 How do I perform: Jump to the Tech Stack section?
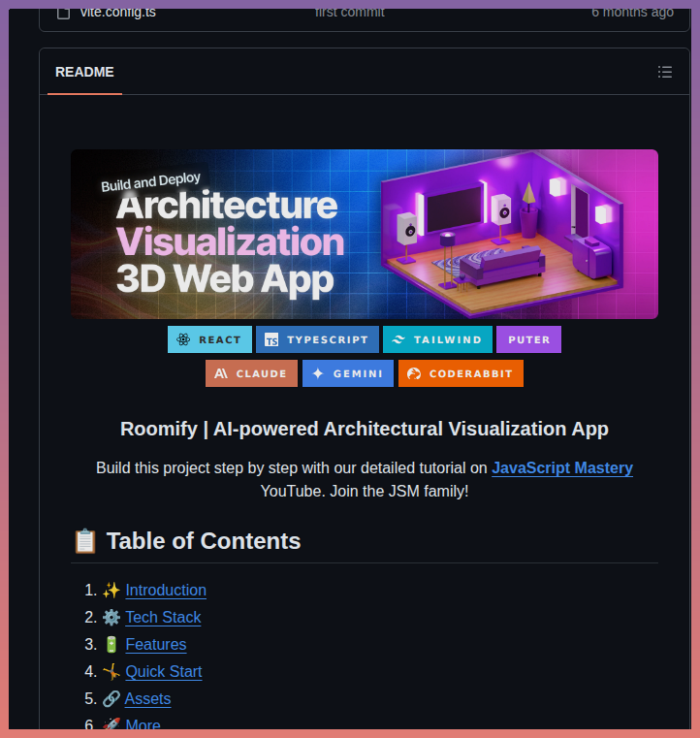(163, 617)
